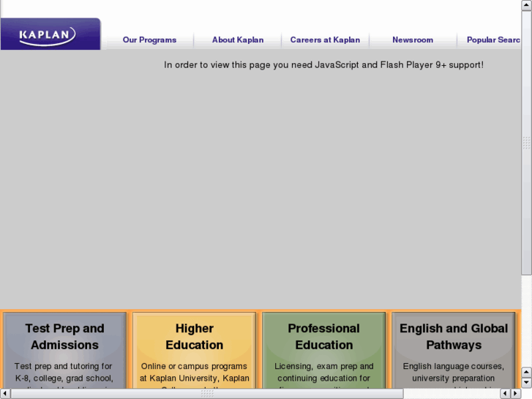Select the Professional Education card
This screenshot has height=399, width=532.
tap(324, 351)
